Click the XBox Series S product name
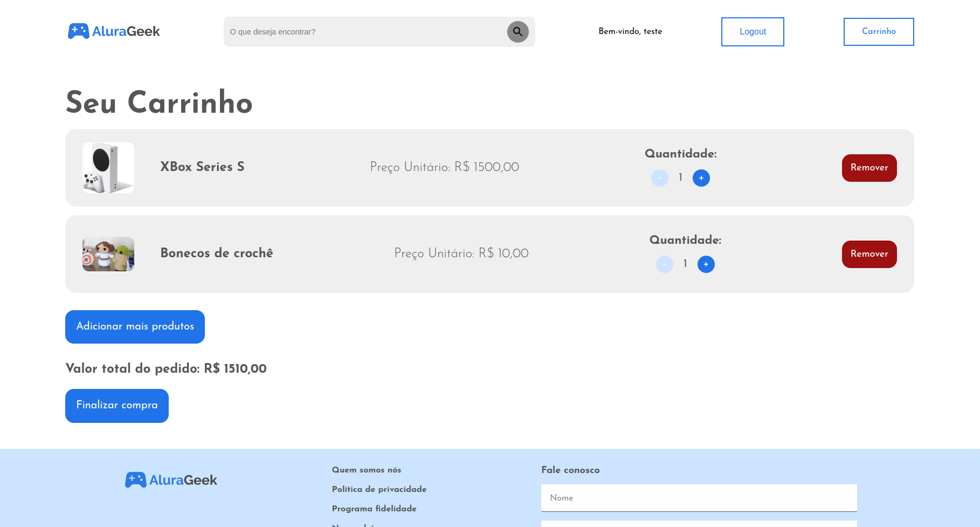This screenshot has width=980, height=527. tap(202, 167)
